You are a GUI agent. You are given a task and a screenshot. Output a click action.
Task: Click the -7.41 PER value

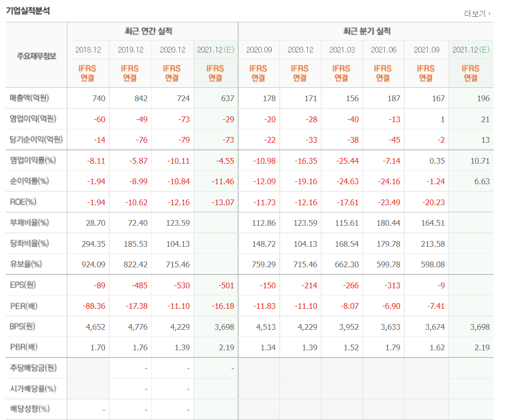click(436, 306)
